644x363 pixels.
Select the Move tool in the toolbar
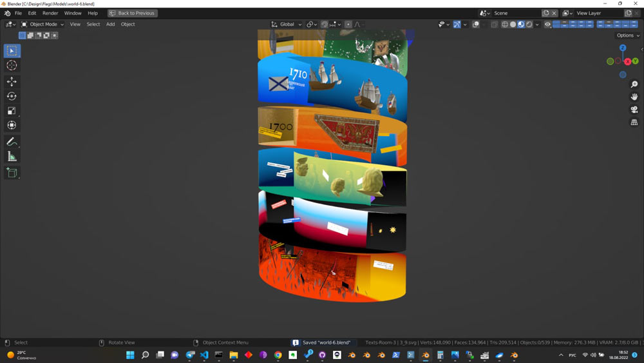(x=12, y=81)
